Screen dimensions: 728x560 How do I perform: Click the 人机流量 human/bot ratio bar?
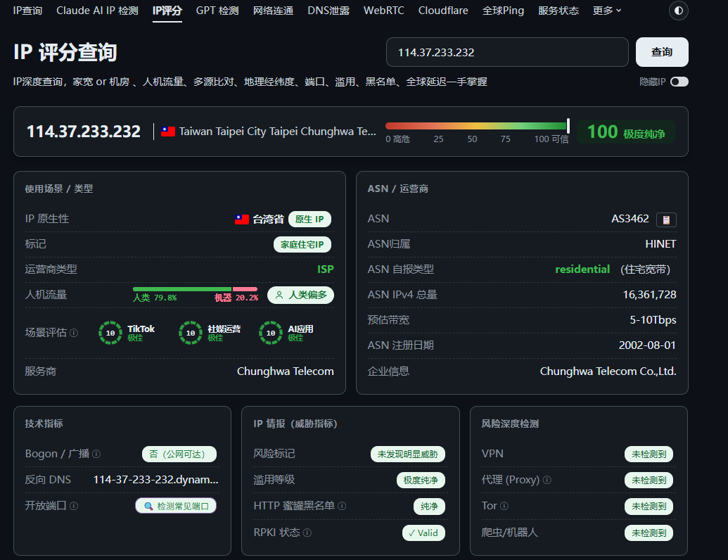[x=195, y=289]
